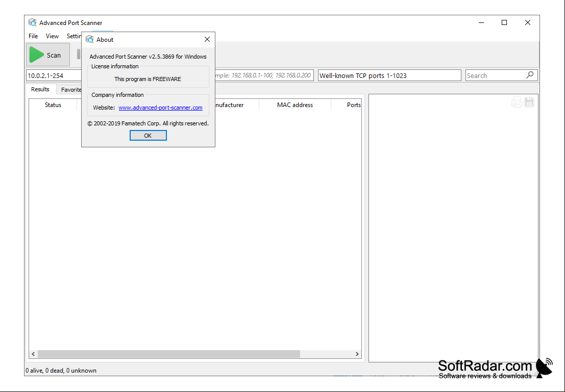The image size is (565, 392).
Task: Click the 'License information' group label
Action: click(115, 66)
